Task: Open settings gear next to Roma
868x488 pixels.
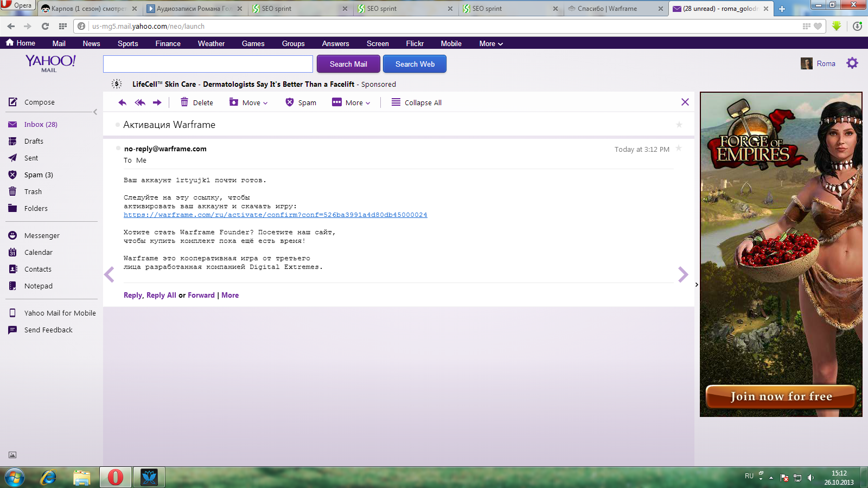Action: (x=852, y=63)
